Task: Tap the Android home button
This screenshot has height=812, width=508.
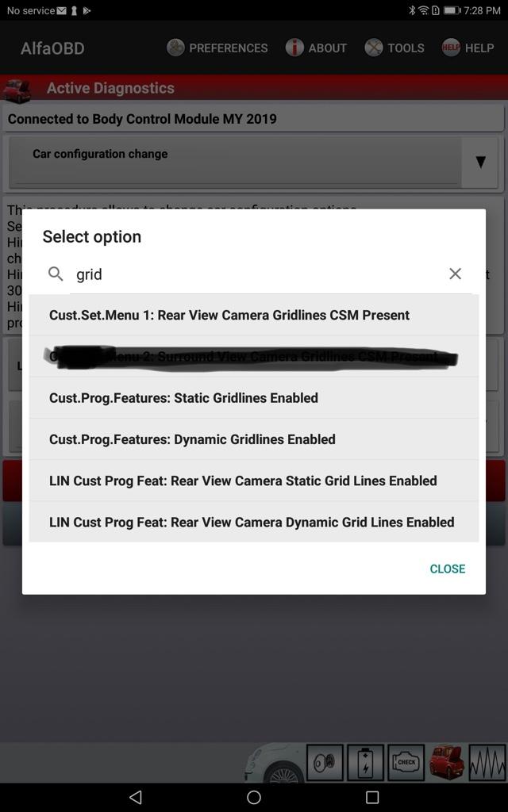Action: click(x=254, y=798)
